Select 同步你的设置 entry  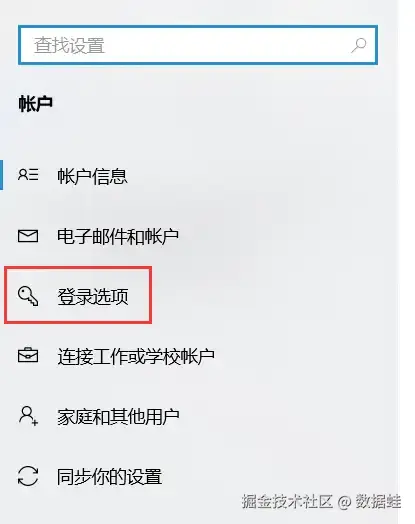pyautogui.click(x=110, y=477)
